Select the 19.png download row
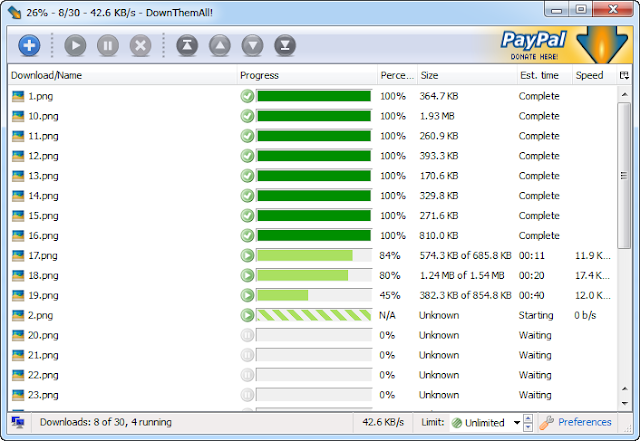The image size is (640, 441). [311, 295]
